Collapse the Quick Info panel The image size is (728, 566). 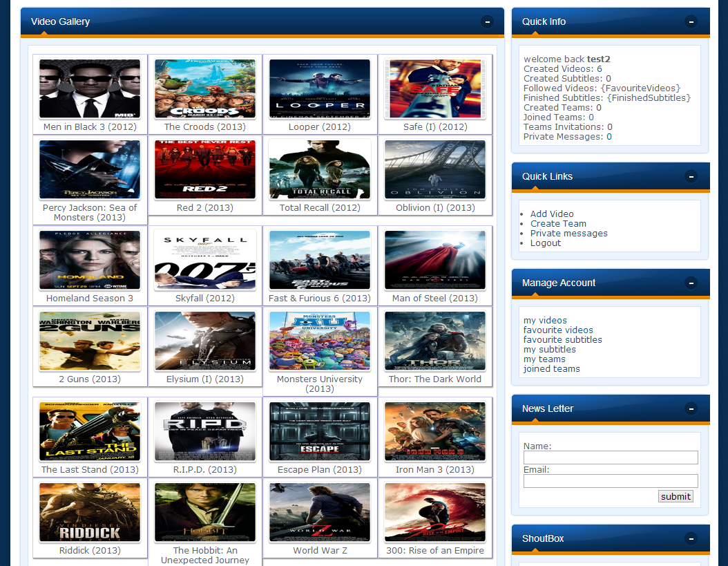691,21
